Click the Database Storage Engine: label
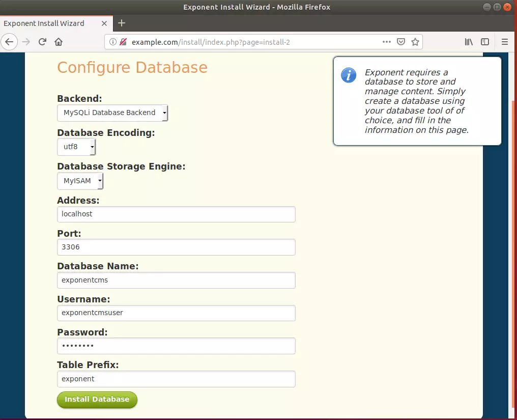Viewport: 517px width, 420px height. [x=121, y=166]
